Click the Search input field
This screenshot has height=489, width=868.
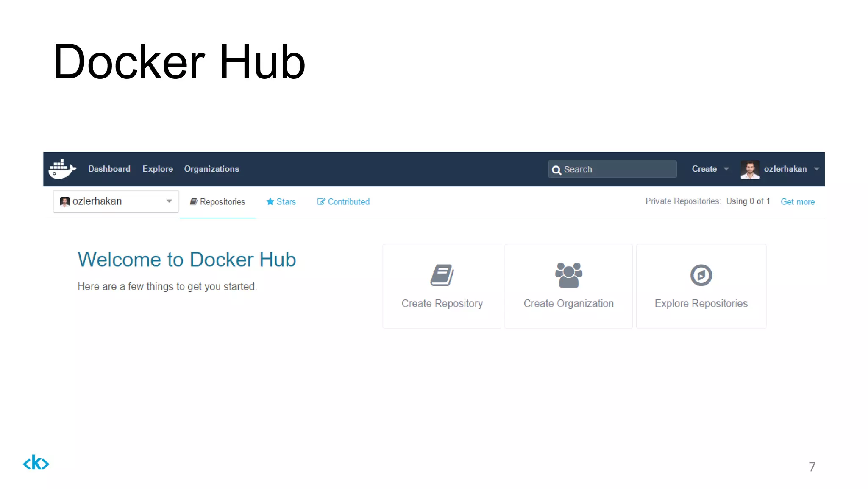612,169
